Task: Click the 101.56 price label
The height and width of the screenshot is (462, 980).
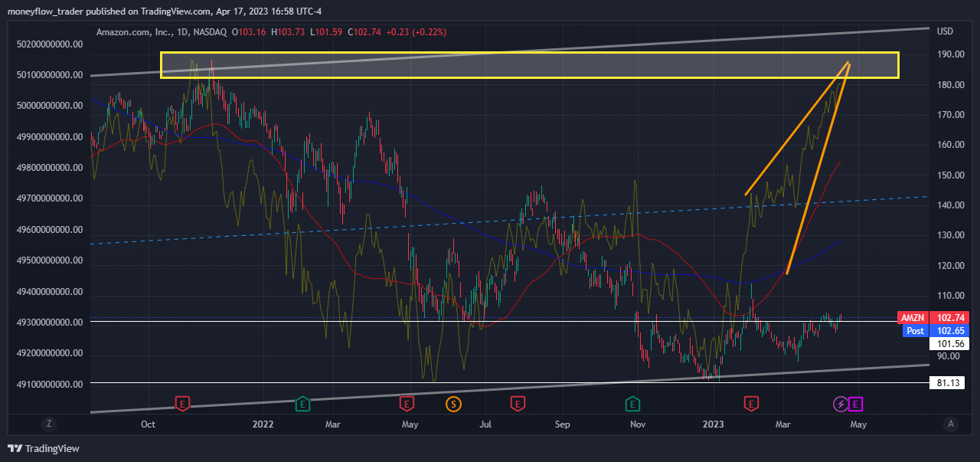Action: click(949, 344)
